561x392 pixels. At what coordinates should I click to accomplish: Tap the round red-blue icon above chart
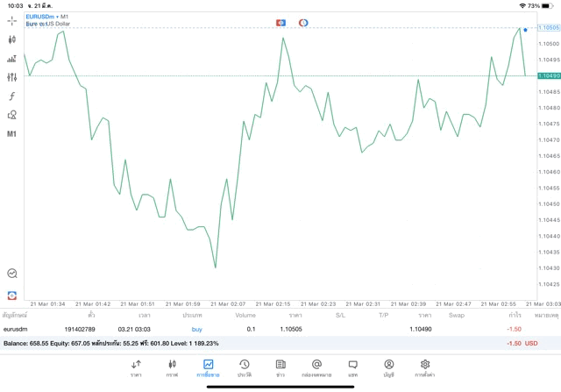(303, 22)
